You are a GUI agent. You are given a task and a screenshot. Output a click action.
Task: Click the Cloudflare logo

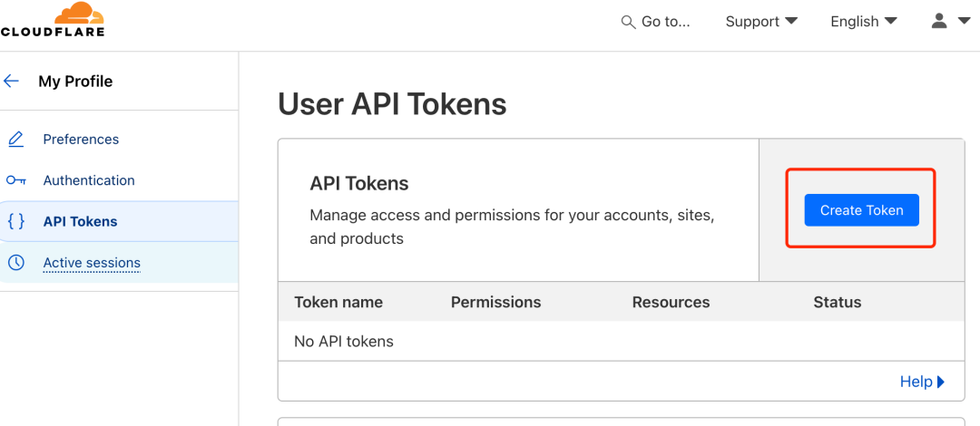(x=53, y=19)
